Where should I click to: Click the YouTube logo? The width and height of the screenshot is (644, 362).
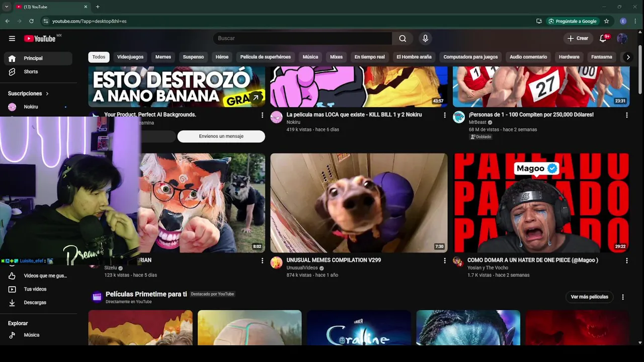tap(40, 39)
